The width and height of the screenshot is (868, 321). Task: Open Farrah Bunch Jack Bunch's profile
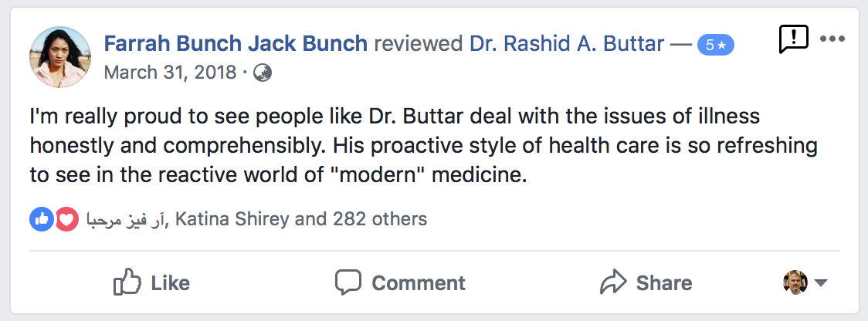point(236,44)
